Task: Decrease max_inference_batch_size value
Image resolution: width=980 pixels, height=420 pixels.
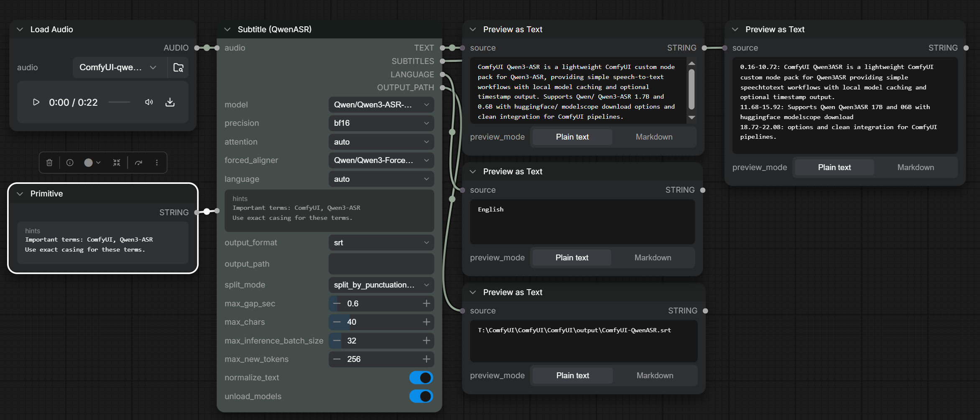Action: (337, 341)
